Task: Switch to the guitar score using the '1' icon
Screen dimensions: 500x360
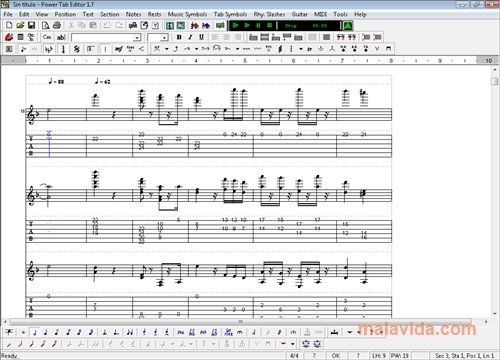Action: (170, 25)
